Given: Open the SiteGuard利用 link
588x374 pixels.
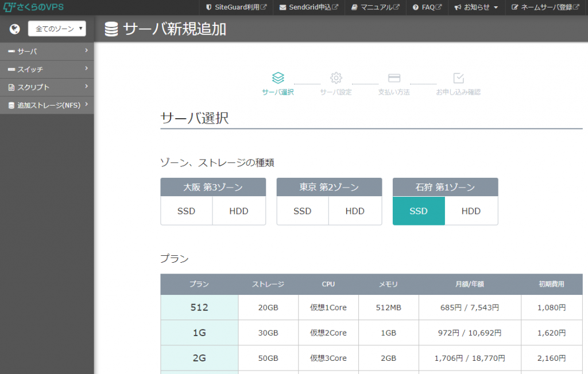Looking at the screenshot, I should pyautogui.click(x=230, y=7).
